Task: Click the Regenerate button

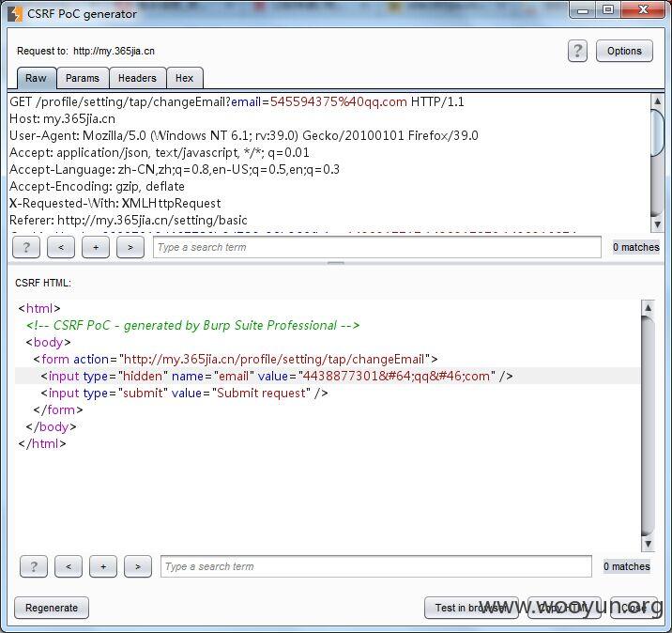Action: point(52,608)
